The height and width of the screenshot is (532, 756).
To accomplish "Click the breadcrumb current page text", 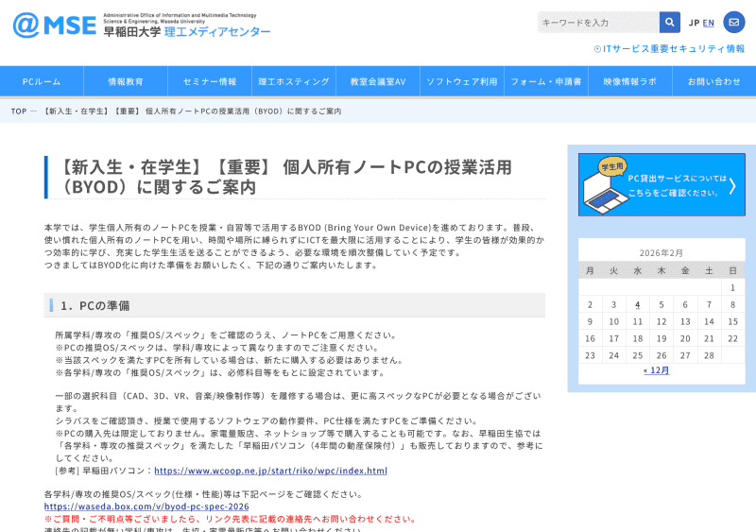I will click(x=192, y=111).
